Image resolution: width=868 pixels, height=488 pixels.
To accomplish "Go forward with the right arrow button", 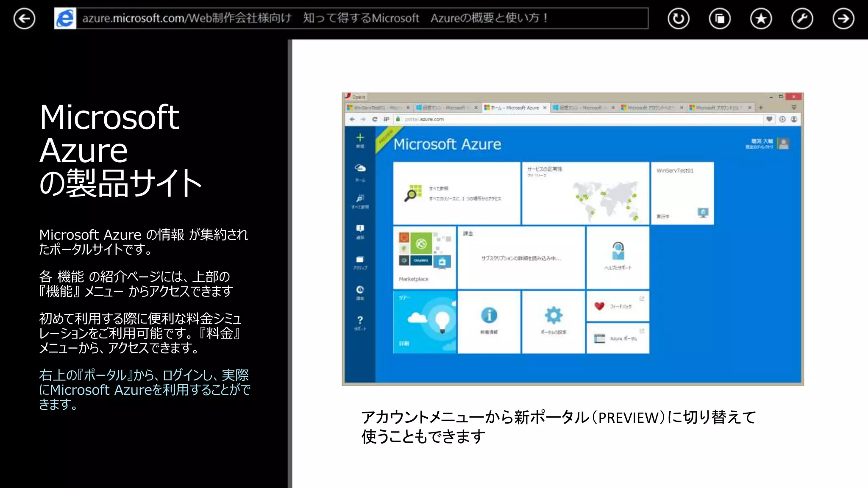I will click(843, 19).
